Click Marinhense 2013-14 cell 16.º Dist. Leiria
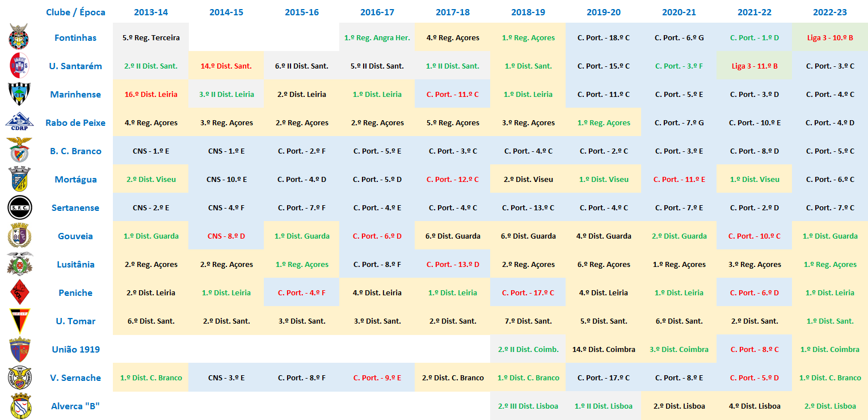The height and width of the screenshot is (420, 868). coord(151,95)
